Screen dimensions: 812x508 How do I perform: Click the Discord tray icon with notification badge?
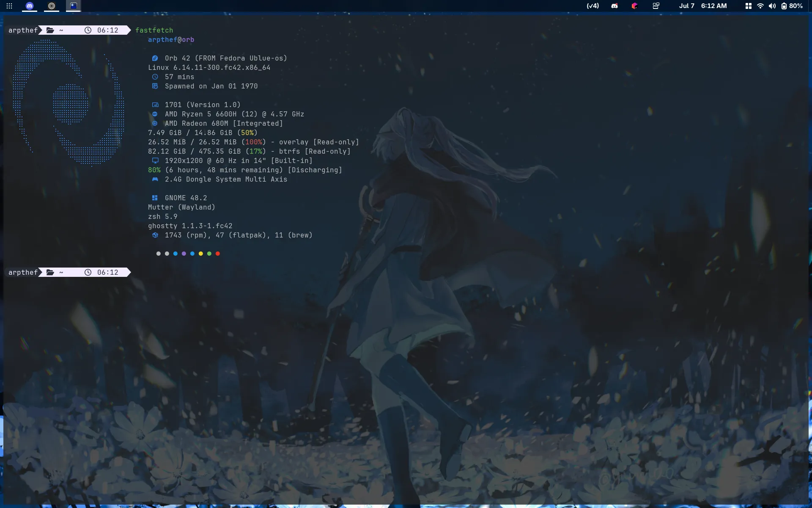(614, 6)
